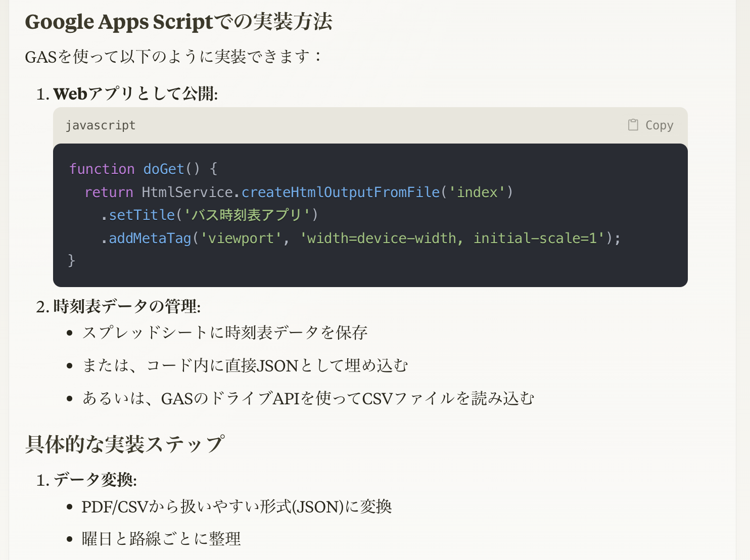Click the closing brace of the code

[x=72, y=261]
